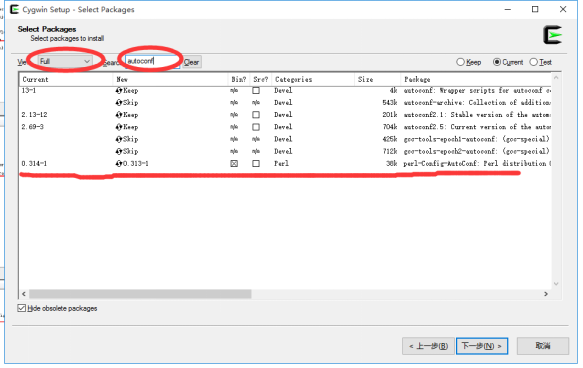Sort by the Src? column header

pyautogui.click(x=261, y=80)
